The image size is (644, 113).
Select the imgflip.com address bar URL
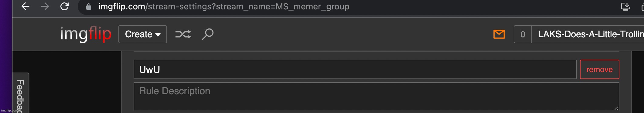tap(224, 7)
